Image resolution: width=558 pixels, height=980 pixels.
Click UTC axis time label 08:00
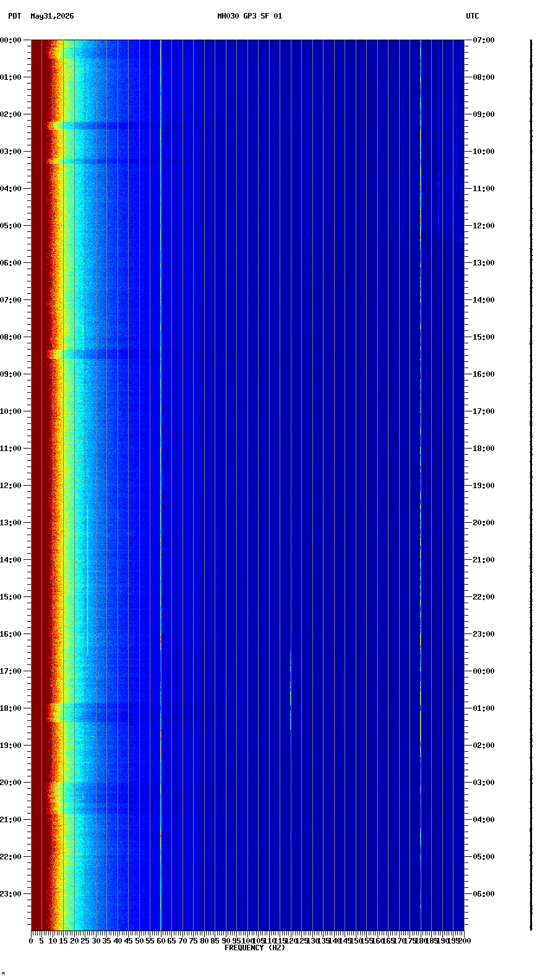tap(484, 77)
